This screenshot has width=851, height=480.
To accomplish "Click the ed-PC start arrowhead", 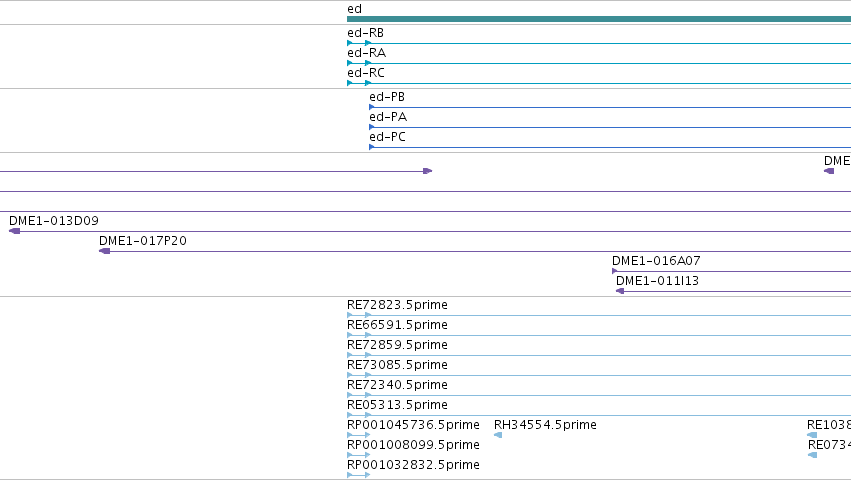I will pyautogui.click(x=372, y=147).
